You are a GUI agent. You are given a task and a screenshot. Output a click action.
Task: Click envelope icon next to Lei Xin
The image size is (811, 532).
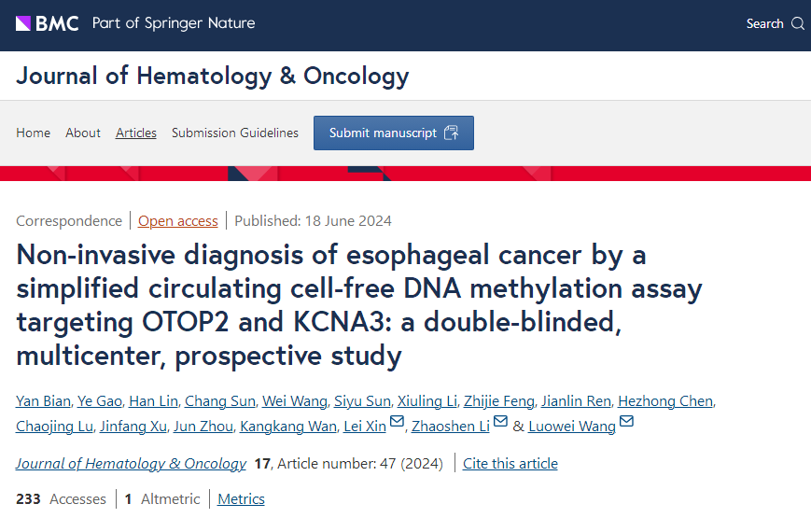pyautogui.click(x=397, y=423)
